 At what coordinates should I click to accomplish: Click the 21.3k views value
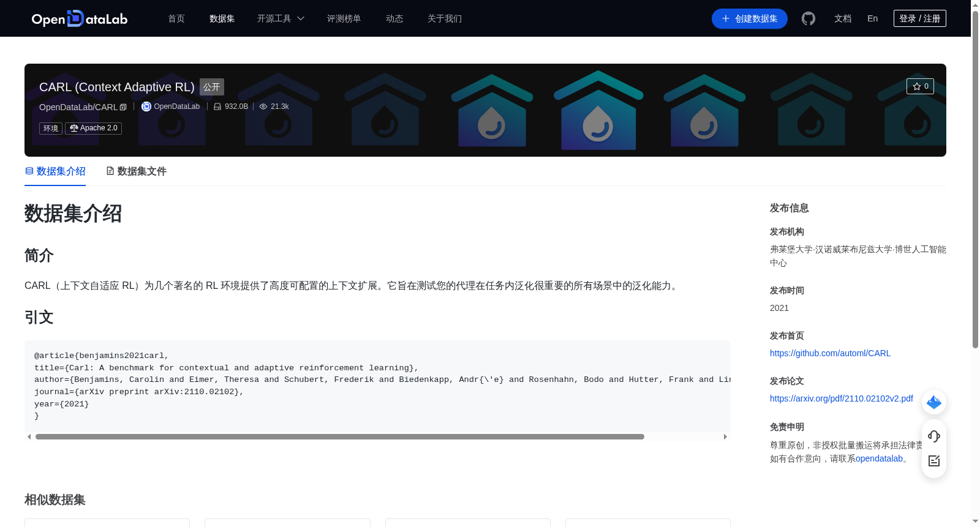coord(280,107)
